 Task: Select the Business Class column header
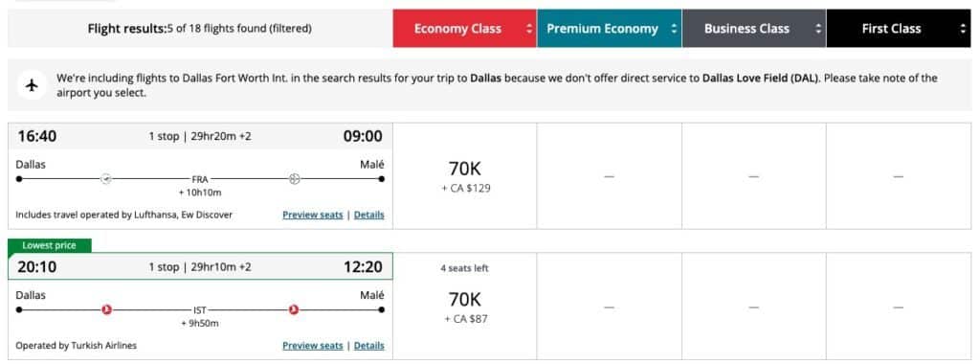tap(754, 28)
